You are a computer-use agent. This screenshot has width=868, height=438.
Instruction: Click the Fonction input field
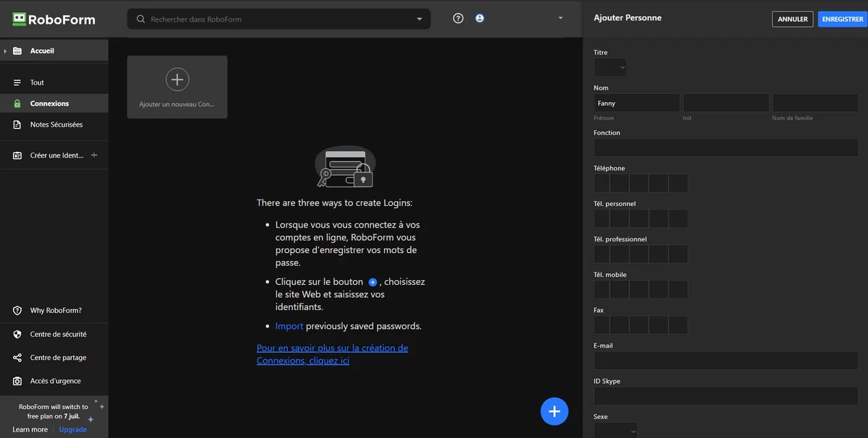pos(726,147)
